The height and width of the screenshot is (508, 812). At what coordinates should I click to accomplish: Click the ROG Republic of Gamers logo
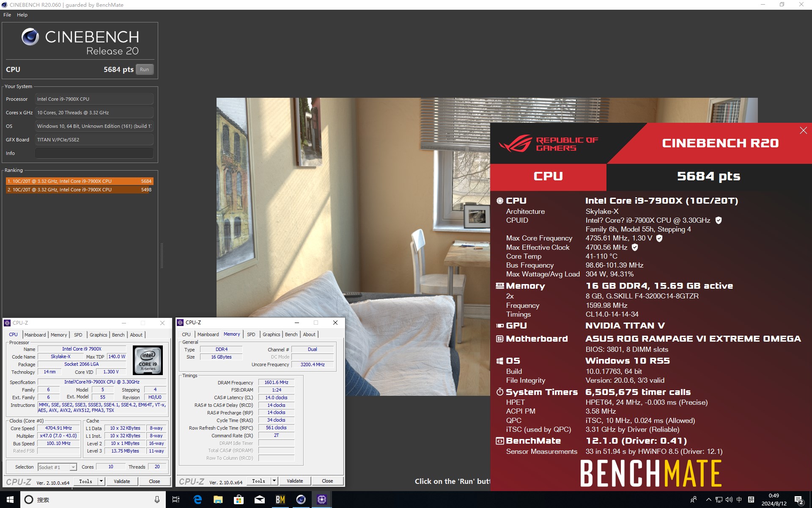click(x=548, y=144)
